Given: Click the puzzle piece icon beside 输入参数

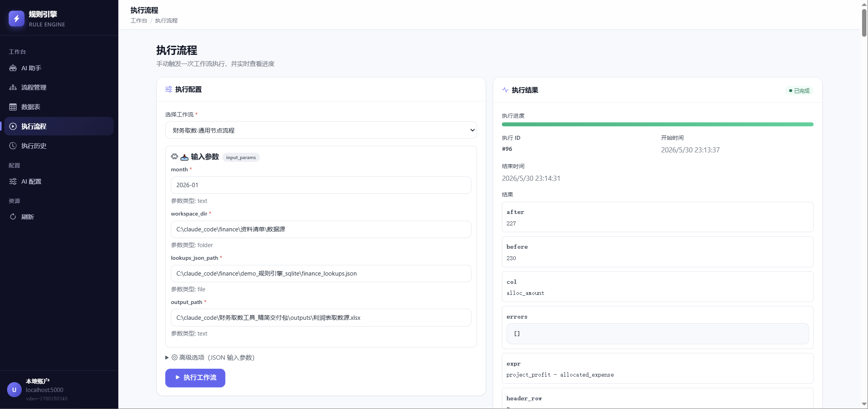Looking at the screenshot, I should pyautogui.click(x=174, y=156).
